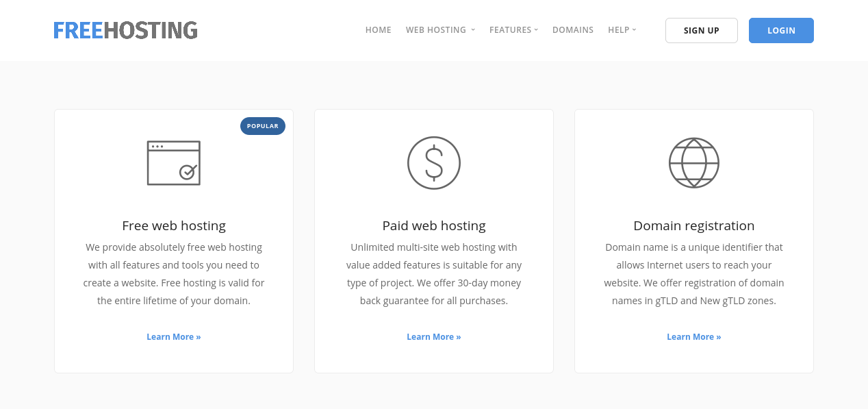
Task: Select the Paid web hosting heading
Action: click(434, 225)
